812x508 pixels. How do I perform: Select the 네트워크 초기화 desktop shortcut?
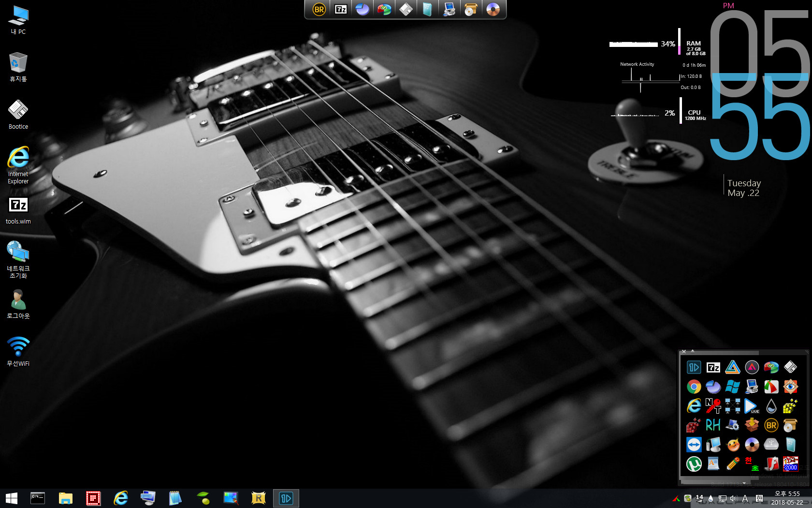pyautogui.click(x=18, y=260)
